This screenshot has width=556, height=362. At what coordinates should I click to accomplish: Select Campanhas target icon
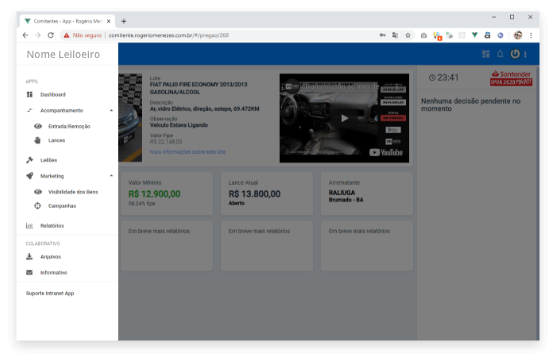[38, 206]
